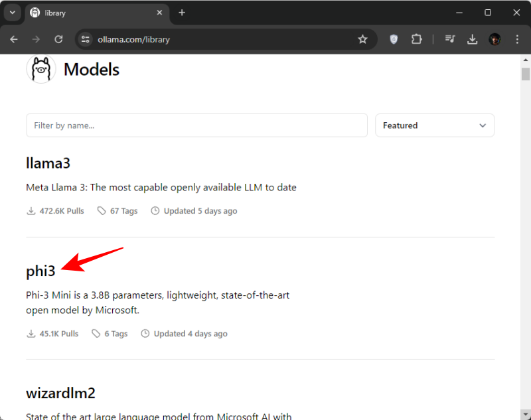Maximize the browser window
531x420 pixels.
pos(488,13)
